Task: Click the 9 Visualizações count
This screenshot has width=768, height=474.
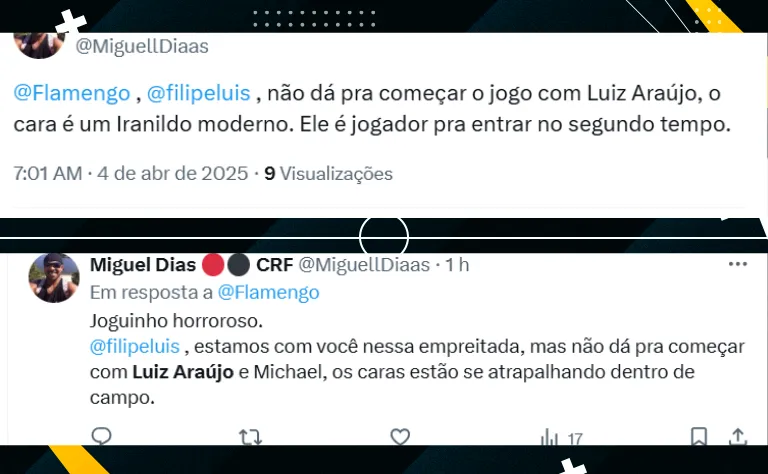Action: 328,173
